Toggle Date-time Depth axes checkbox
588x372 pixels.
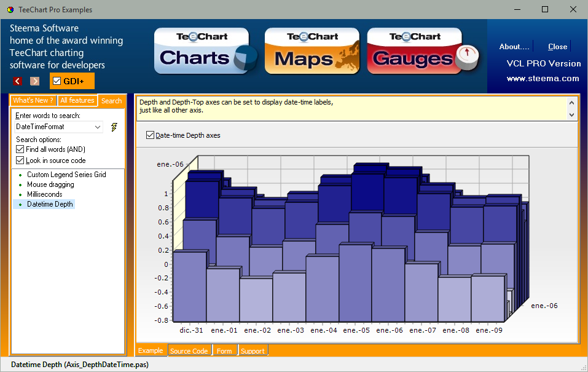point(150,135)
